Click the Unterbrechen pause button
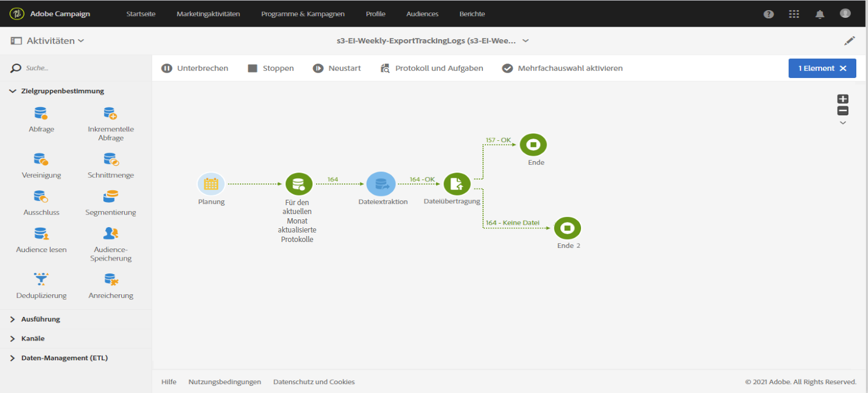The height and width of the screenshot is (393, 868). pos(195,68)
